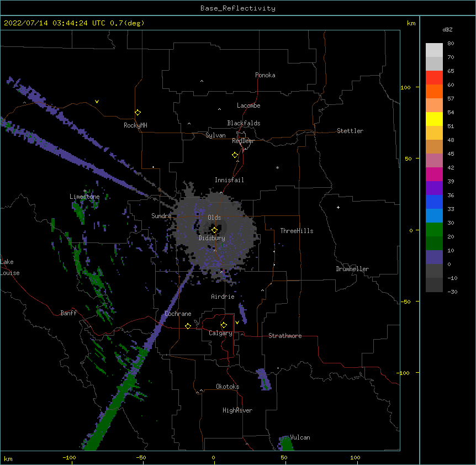
Task: Click the Okotoks label
Action: (x=228, y=387)
